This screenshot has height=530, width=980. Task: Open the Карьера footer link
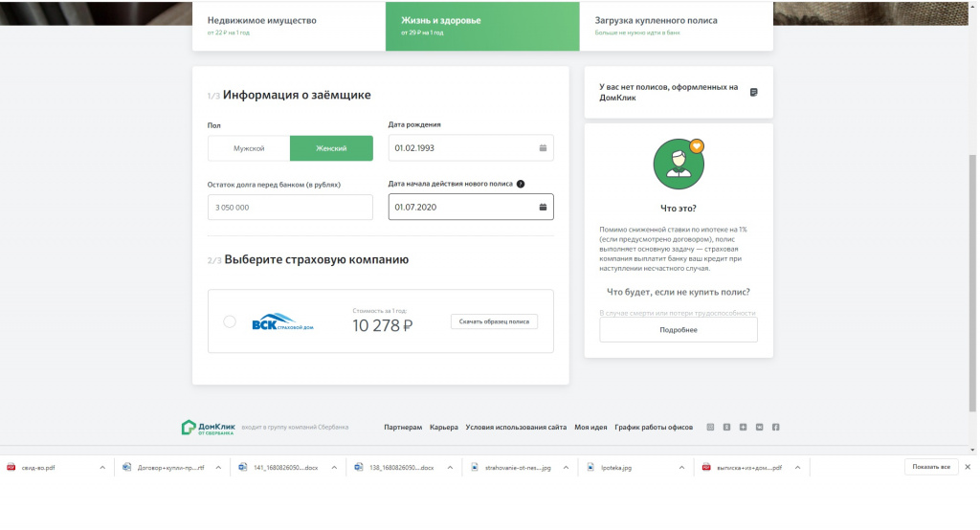[x=444, y=428]
